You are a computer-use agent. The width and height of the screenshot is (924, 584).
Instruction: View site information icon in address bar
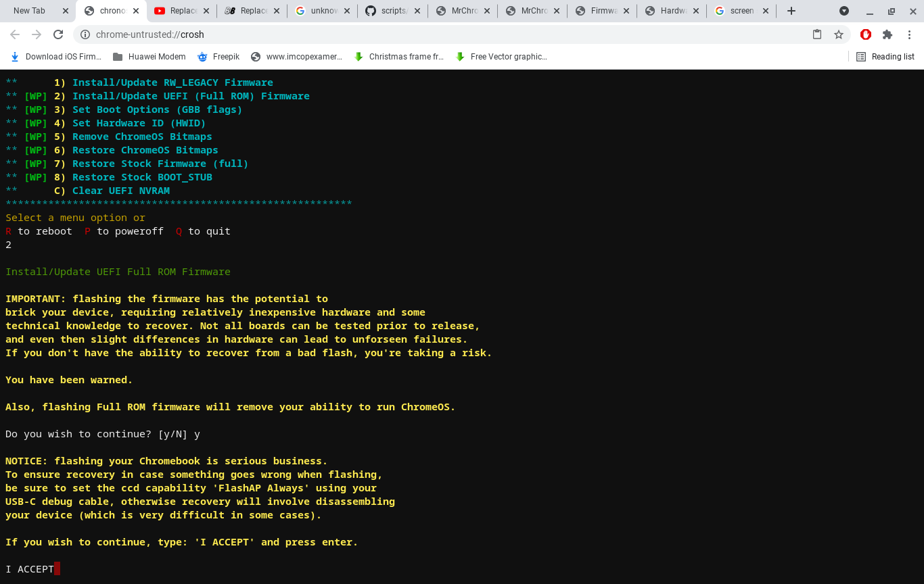point(85,34)
